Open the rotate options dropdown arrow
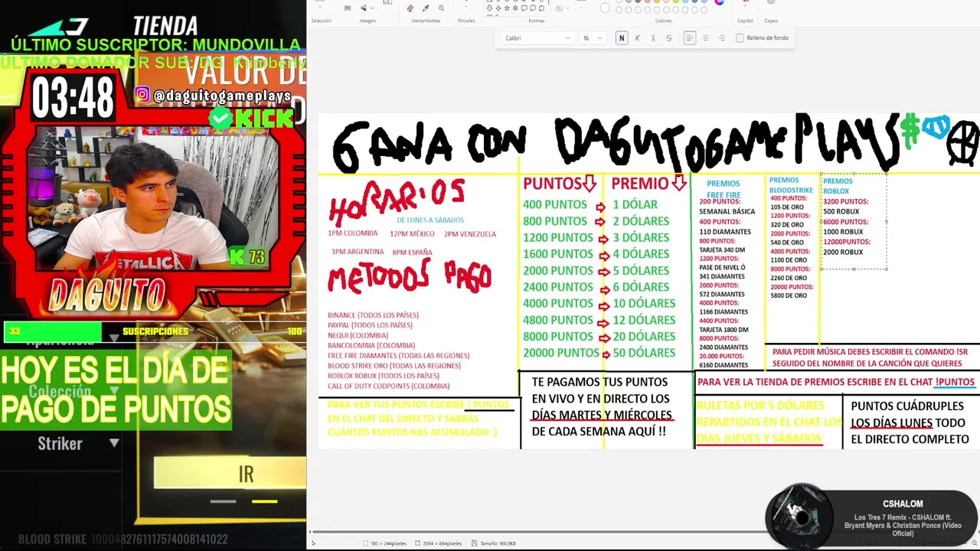This screenshot has width=980, height=551. coord(372,8)
